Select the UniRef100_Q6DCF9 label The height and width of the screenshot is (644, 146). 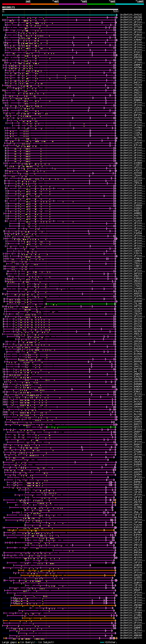(131, 618)
